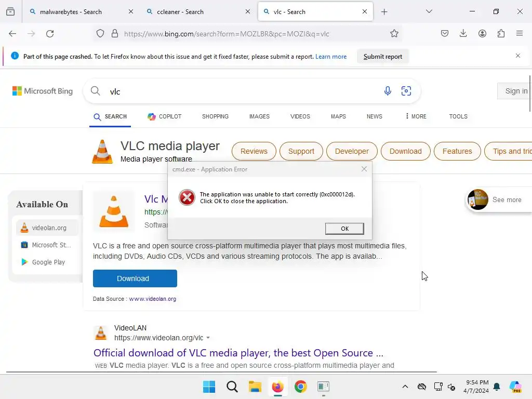Image resolution: width=532 pixels, height=399 pixels.
Task: Start voice search with microphone icon
Action: (388, 90)
